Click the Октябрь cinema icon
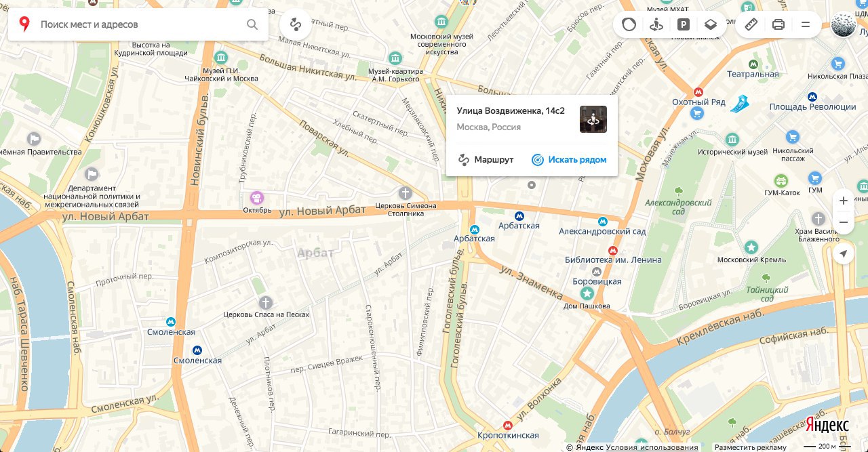This screenshot has height=452, width=868. (x=257, y=198)
